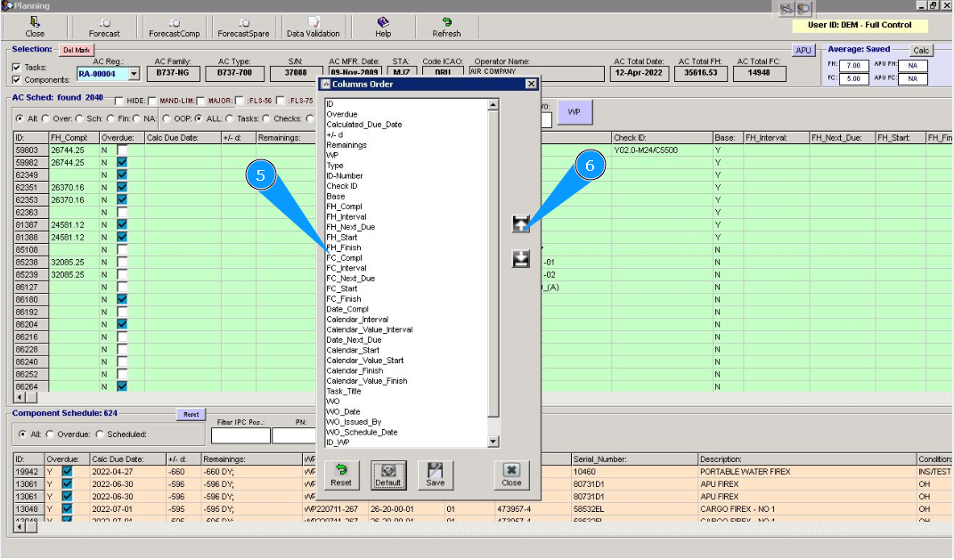Toggle the Tasks checkbox in Selection

[x=16, y=67]
